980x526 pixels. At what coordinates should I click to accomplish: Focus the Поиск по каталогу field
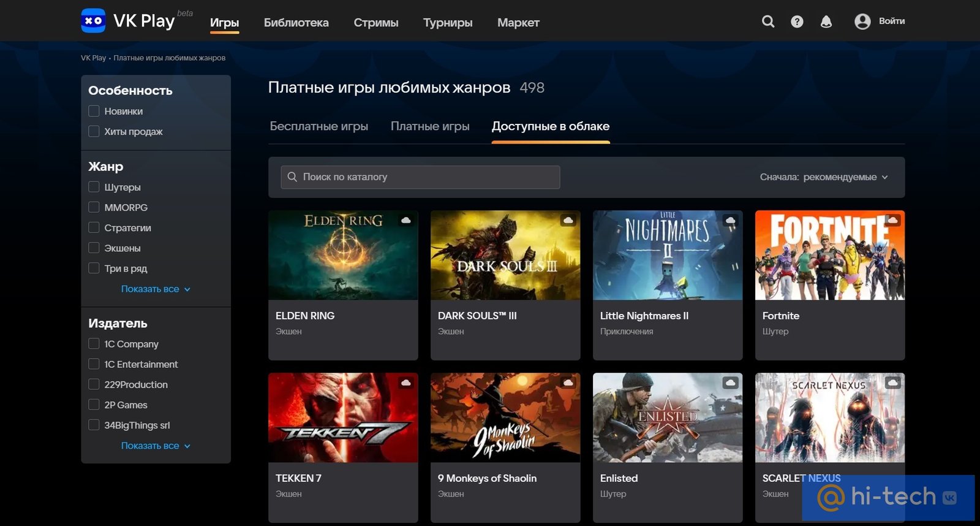(x=420, y=177)
